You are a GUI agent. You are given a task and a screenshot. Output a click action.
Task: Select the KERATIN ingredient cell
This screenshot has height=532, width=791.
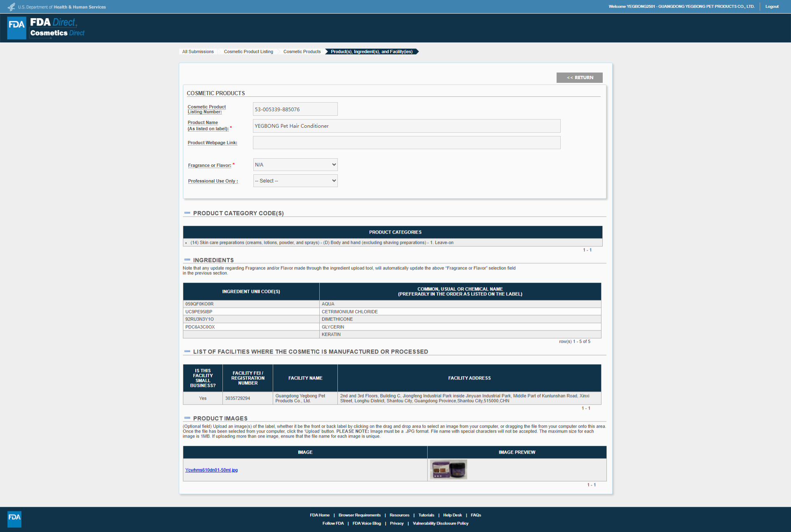coord(460,335)
